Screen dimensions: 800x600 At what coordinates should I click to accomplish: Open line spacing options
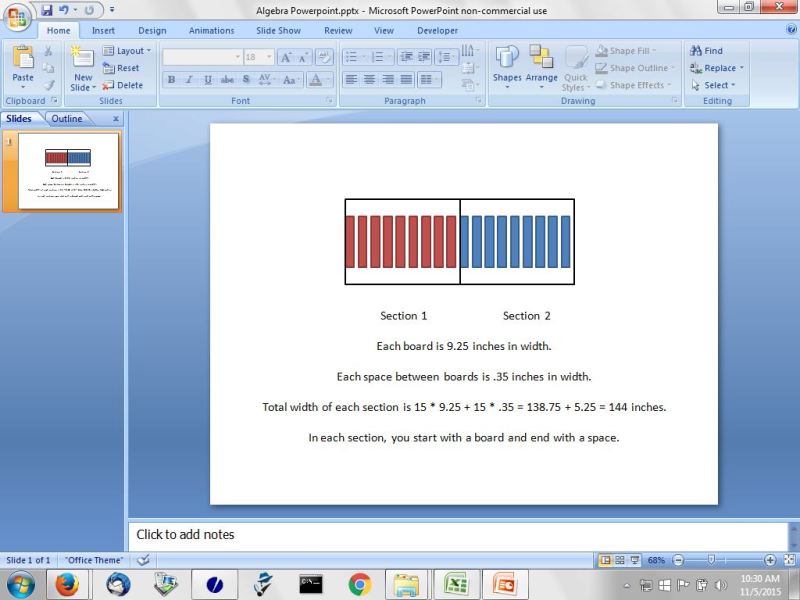446,57
